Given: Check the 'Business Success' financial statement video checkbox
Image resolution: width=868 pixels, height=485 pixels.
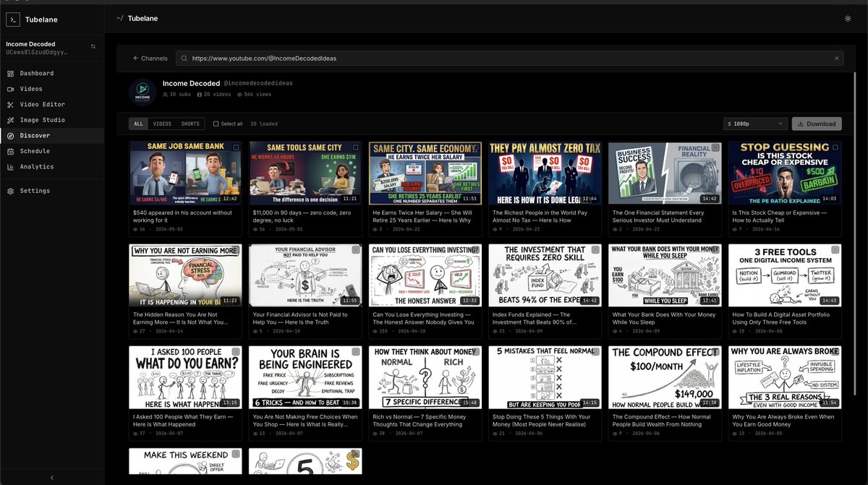Looking at the screenshot, I should [x=715, y=147].
